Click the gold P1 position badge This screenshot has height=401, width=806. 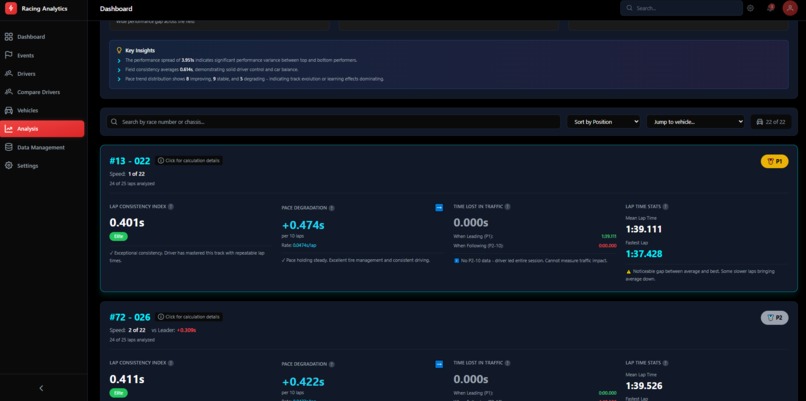pos(774,161)
